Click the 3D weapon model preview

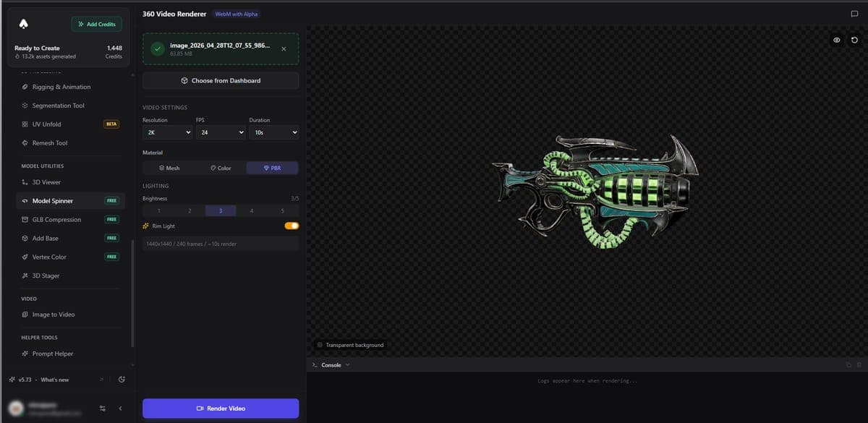(x=595, y=194)
